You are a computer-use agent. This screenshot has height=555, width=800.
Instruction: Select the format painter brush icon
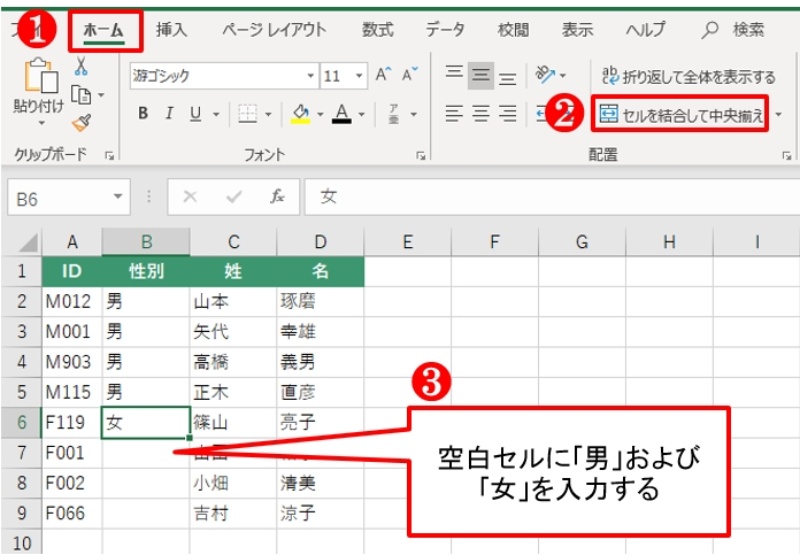tap(81, 122)
